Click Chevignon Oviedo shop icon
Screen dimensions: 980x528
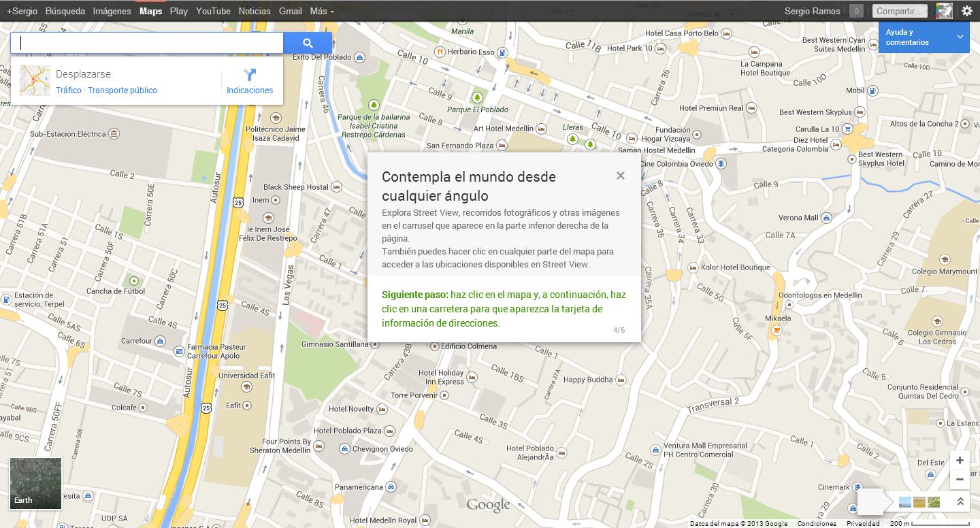pyautogui.click(x=345, y=449)
